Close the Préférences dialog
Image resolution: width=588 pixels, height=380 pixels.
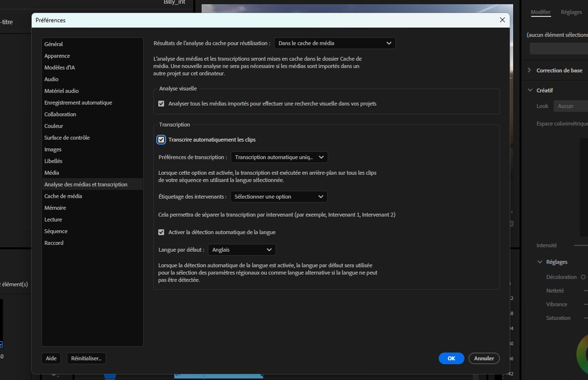(x=502, y=20)
